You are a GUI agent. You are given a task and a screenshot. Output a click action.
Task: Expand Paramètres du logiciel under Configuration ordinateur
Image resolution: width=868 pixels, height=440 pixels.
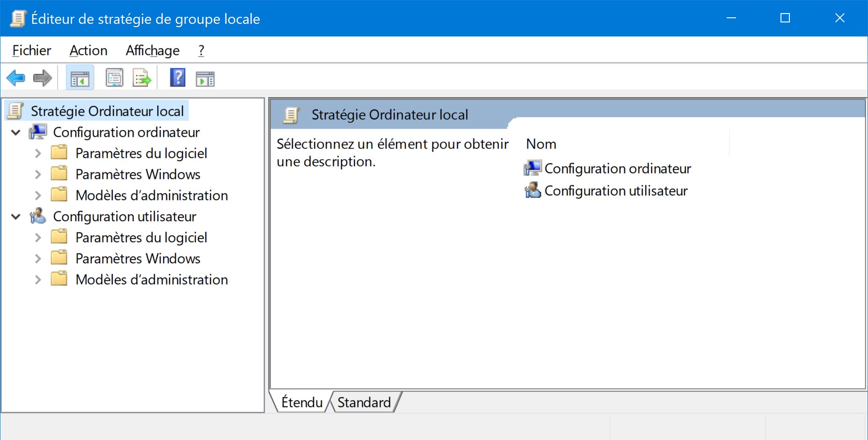[38, 153]
